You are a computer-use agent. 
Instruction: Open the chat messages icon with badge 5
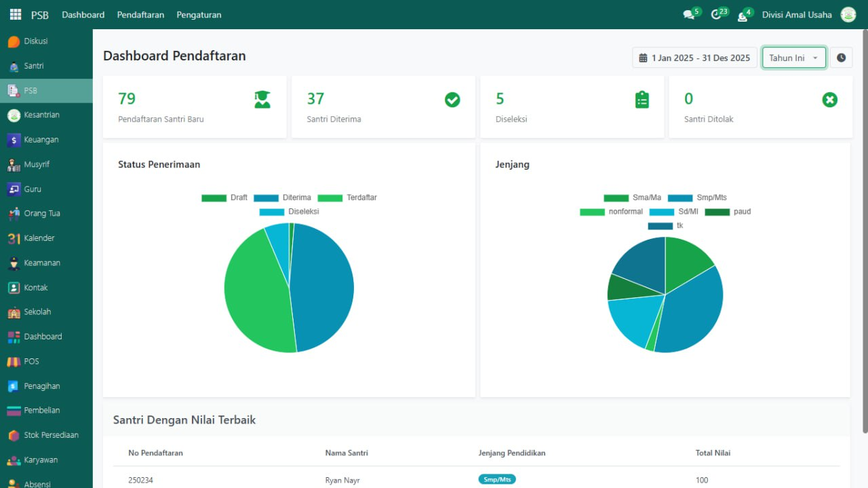[689, 15]
